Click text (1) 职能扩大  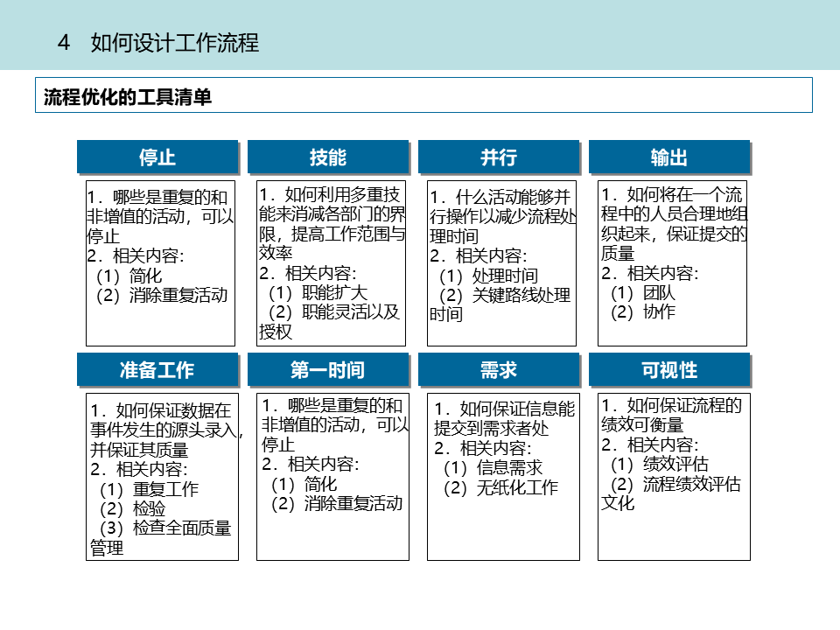318,292
